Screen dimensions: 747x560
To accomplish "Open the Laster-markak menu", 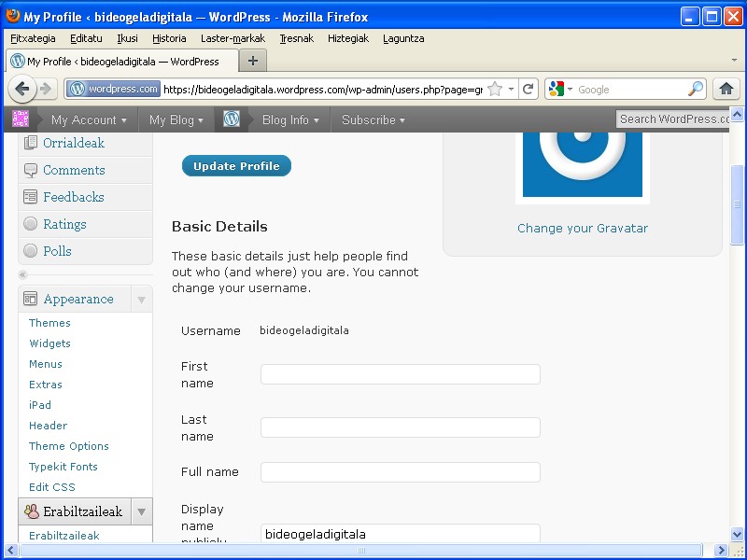I will coord(233,38).
